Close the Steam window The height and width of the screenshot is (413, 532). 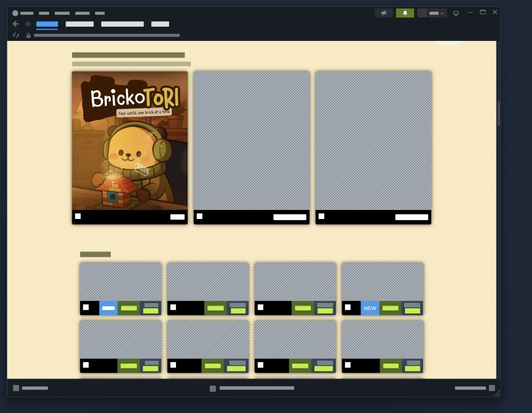495,12
